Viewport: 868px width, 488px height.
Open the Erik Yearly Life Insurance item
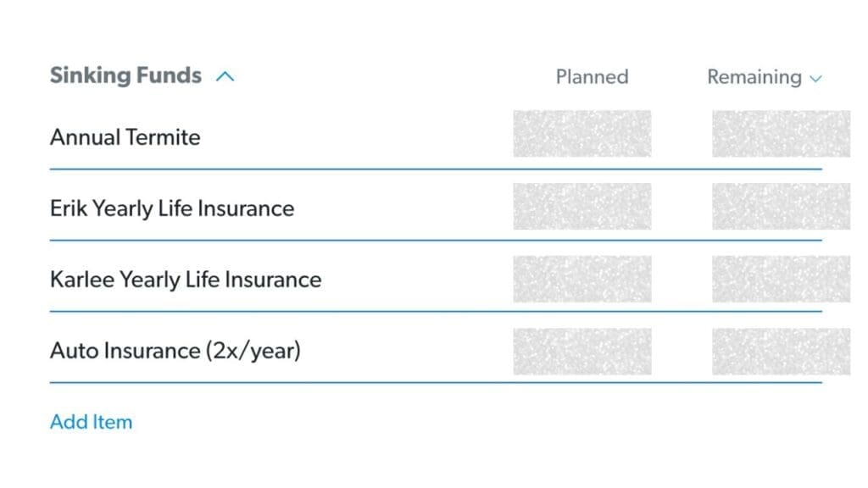coord(172,208)
